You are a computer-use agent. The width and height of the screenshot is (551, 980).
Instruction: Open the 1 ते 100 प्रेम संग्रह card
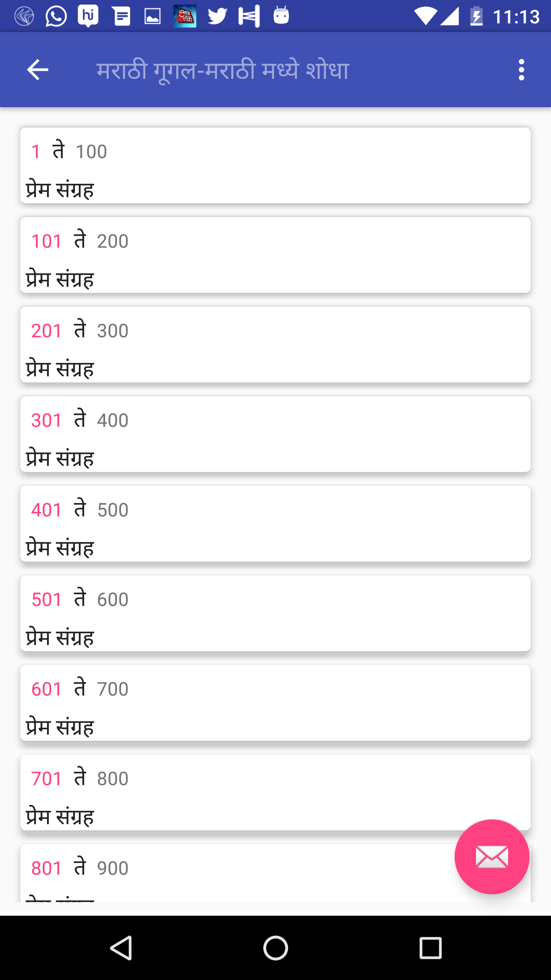click(x=275, y=165)
